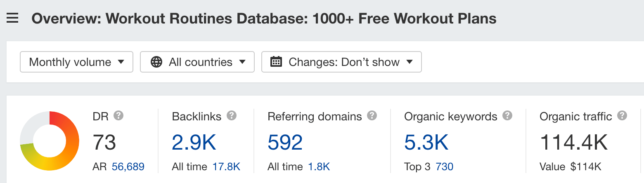Click the globe icon for countries
Screen dimensions: 644x183
[x=156, y=62]
